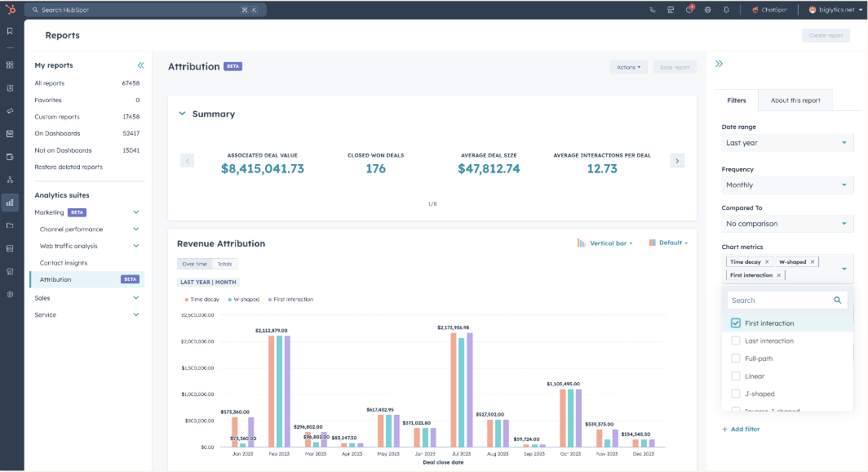Open the settings gear in top bar
The image size is (868, 472).
(x=707, y=10)
